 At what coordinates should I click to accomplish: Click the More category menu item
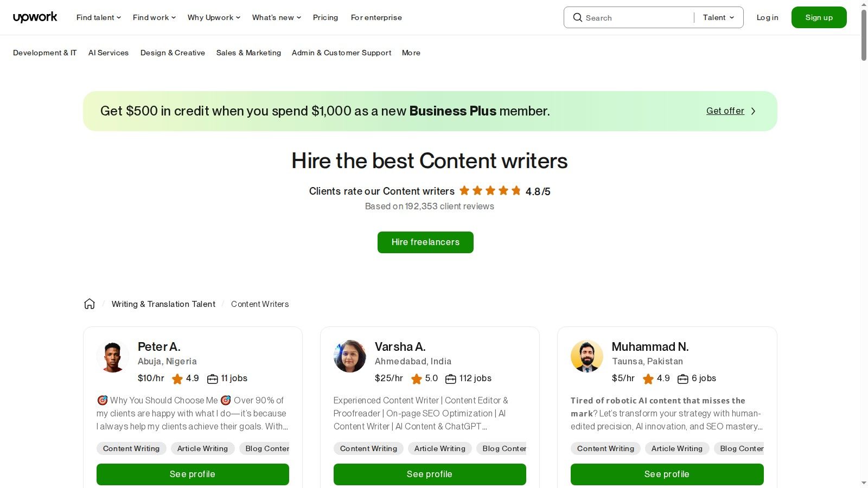pos(411,53)
